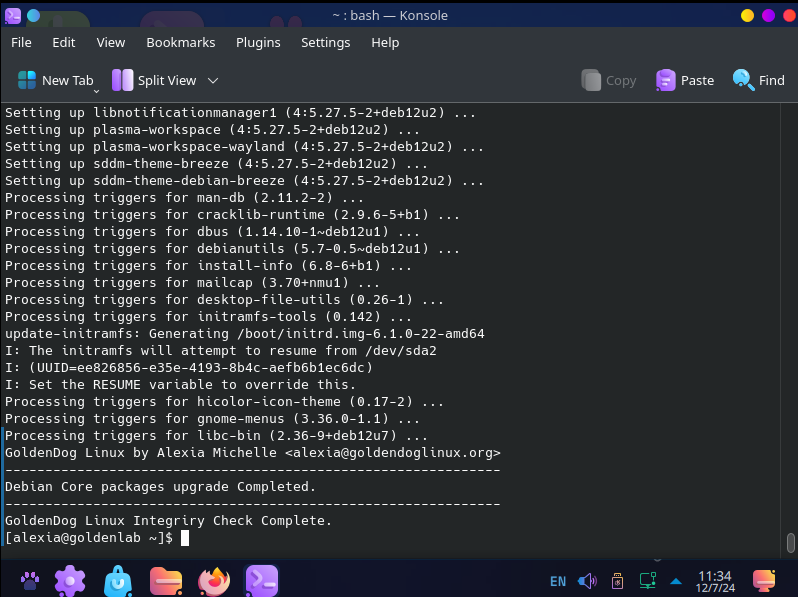The width and height of the screenshot is (798, 597).
Task: Open the Discover software store icon
Action: (118, 581)
